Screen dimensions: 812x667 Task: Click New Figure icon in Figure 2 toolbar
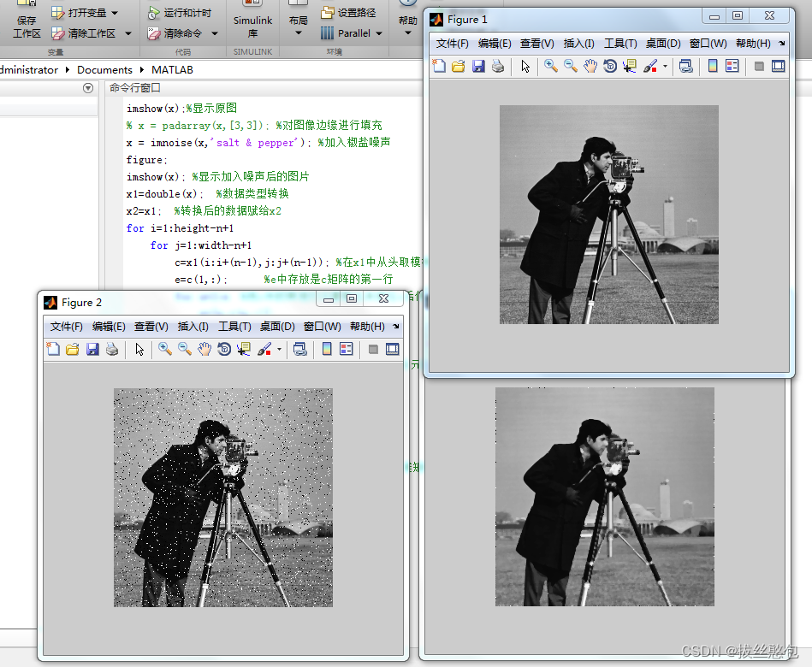(x=53, y=349)
